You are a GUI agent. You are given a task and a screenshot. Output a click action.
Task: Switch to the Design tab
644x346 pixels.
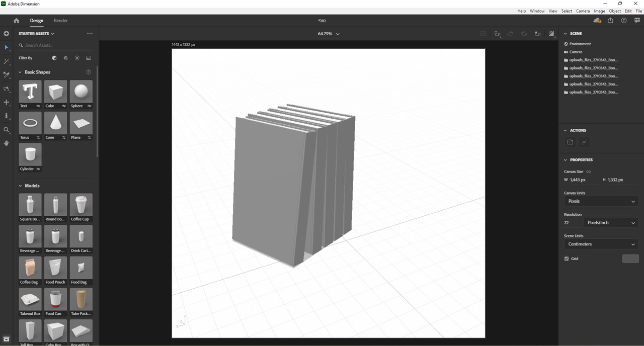tap(37, 21)
